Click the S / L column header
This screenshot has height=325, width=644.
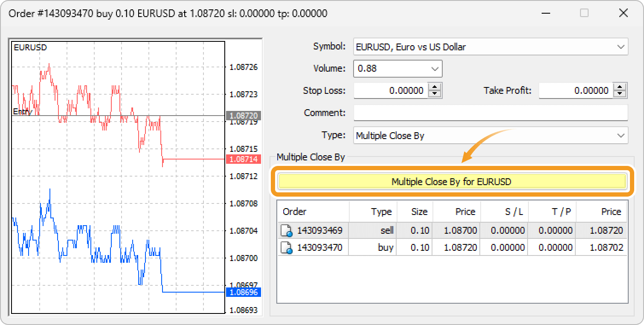[x=504, y=212]
